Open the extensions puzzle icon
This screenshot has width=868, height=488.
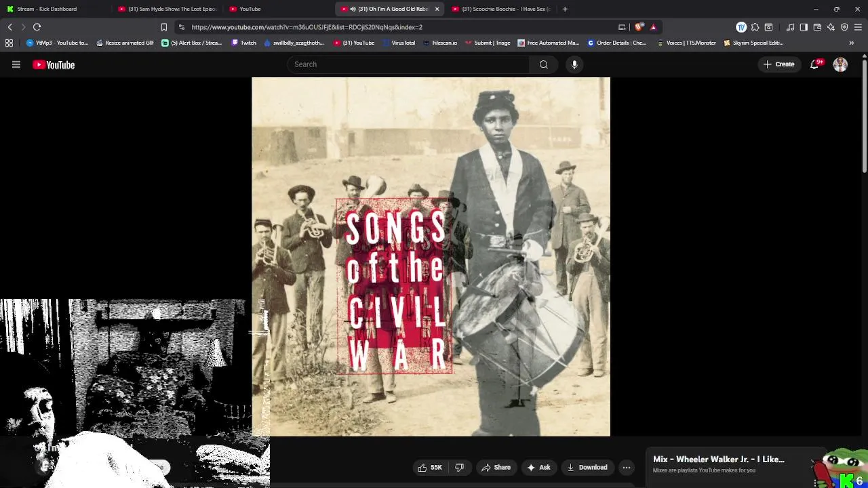coord(755,27)
